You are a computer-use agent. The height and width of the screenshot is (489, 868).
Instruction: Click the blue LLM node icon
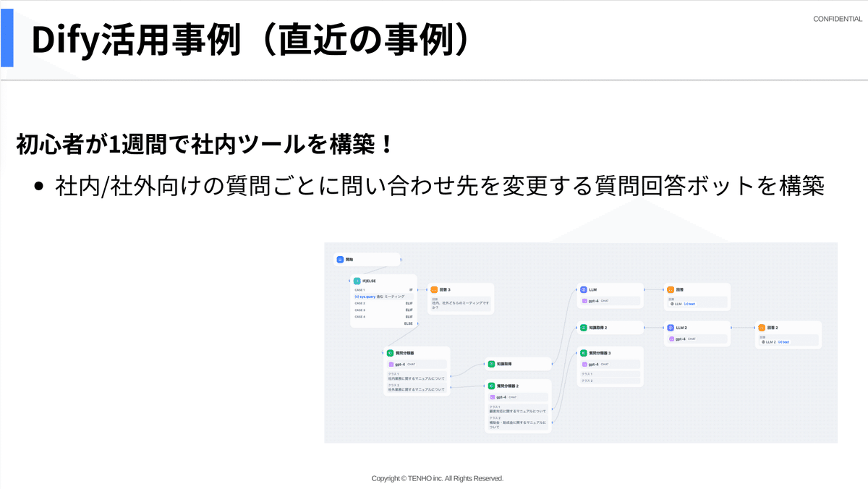click(584, 289)
